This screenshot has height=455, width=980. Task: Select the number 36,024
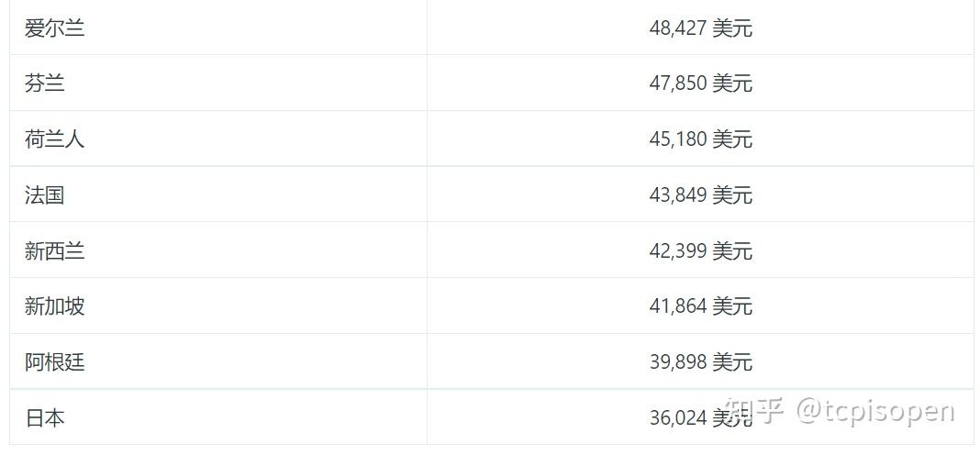point(678,418)
